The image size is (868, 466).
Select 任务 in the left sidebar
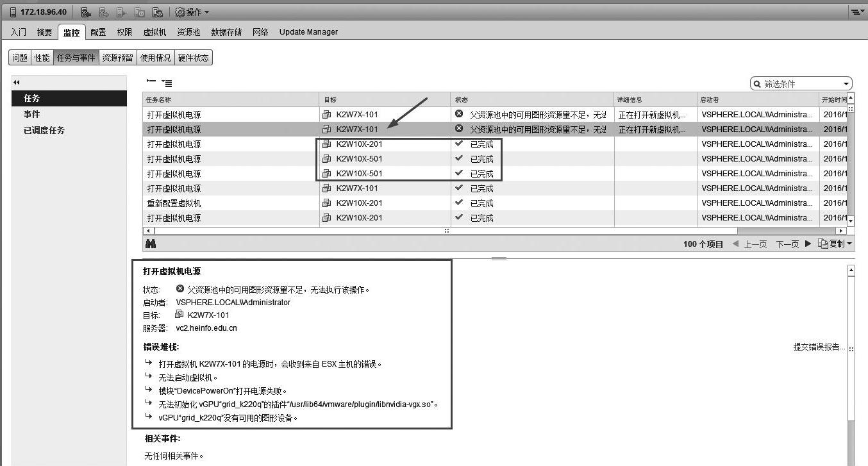click(69, 98)
